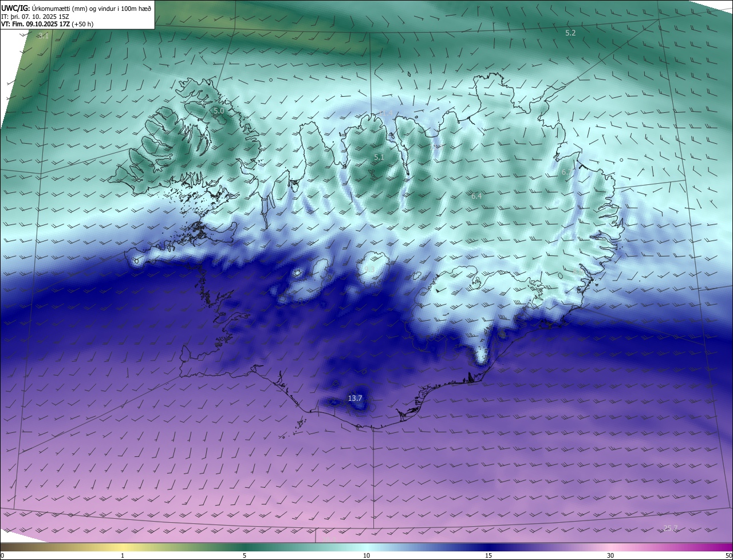Screen dimensions: 733x560
Task: Click the '10' tick on the colour scale
Action: pyautogui.click(x=366, y=555)
